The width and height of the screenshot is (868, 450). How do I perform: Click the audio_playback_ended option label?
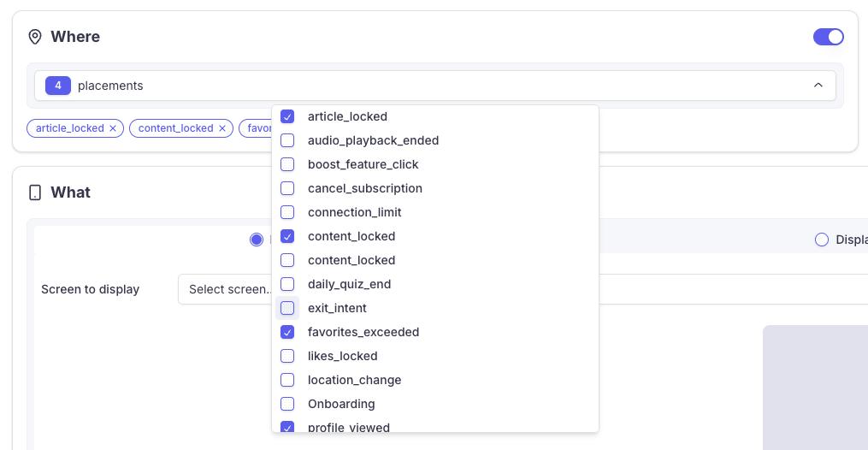(373, 140)
